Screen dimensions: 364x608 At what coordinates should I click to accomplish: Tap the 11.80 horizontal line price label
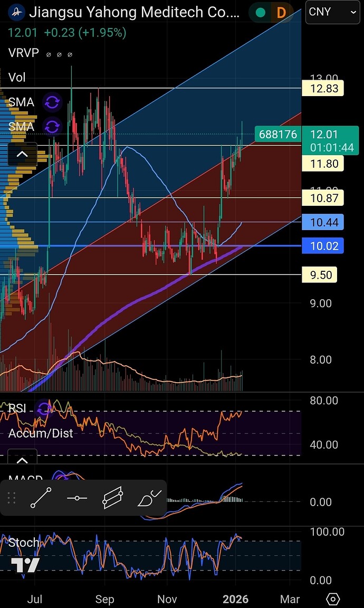pyautogui.click(x=323, y=163)
